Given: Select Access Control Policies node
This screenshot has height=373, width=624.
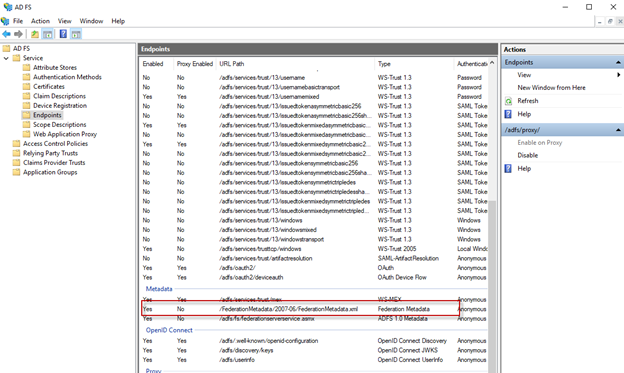Looking at the screenshot, I should 55,144.
